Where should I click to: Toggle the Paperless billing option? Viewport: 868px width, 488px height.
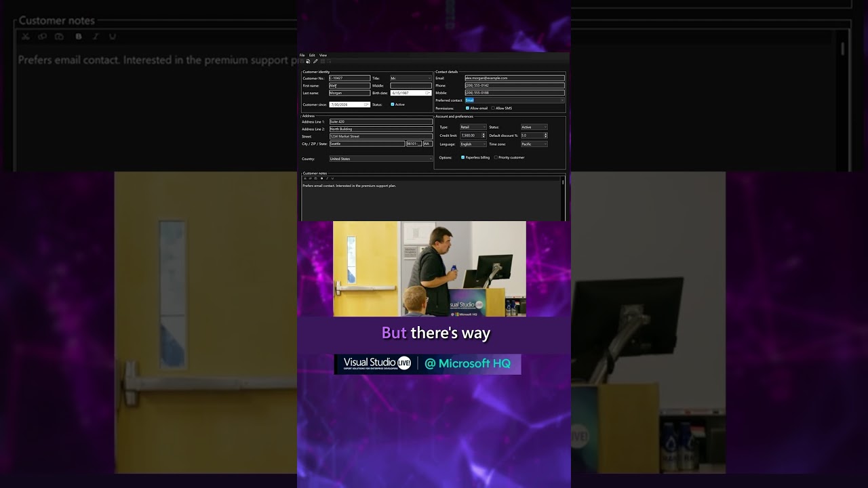(x=463, y=157)
